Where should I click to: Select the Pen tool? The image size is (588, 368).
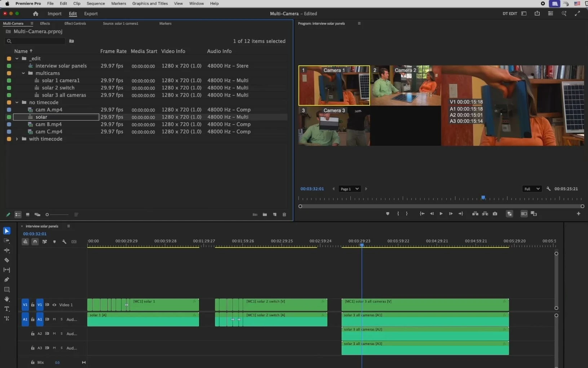[6, 280]
